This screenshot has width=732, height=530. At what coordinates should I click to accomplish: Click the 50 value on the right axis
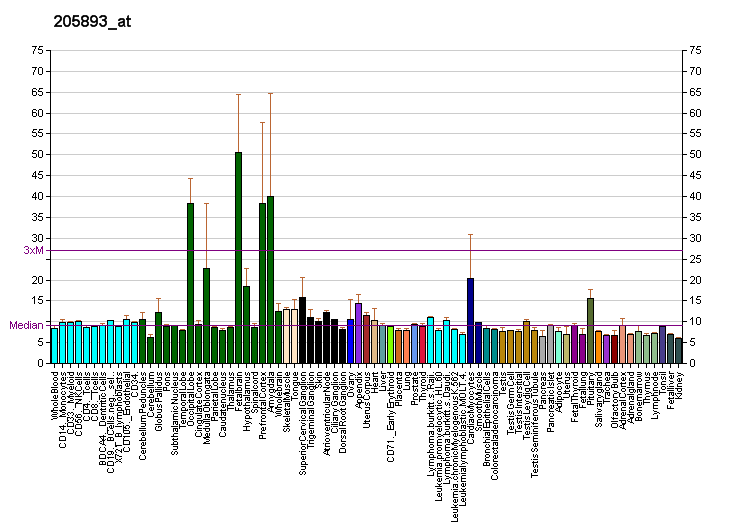click(x=694, y=155)
